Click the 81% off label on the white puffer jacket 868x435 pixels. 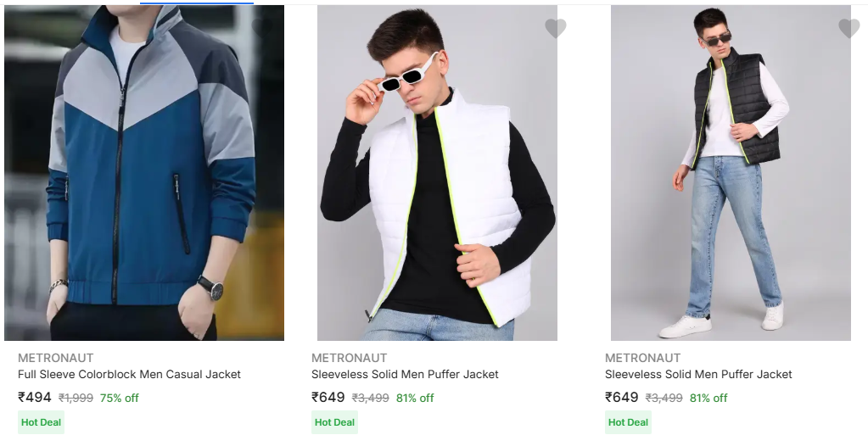click(x=415, y=398)
